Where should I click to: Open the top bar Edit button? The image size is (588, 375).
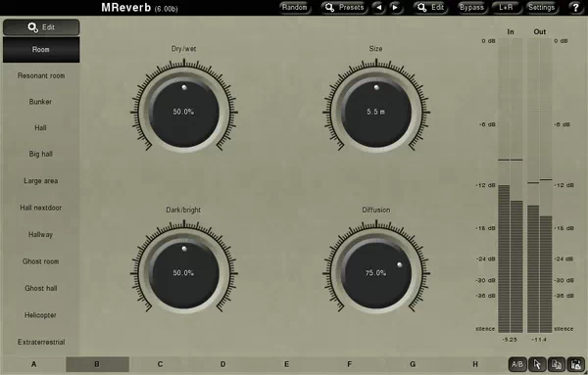[431, 8]
